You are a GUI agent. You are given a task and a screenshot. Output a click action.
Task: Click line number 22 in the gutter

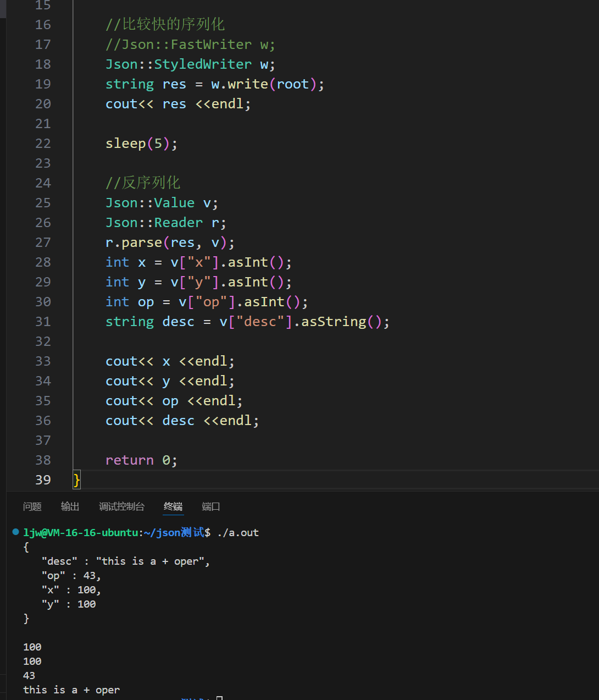43,144
